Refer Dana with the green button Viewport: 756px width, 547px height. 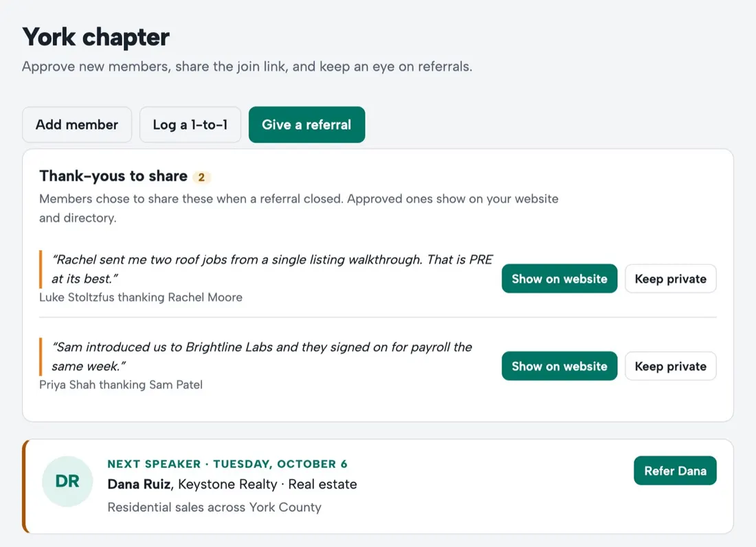coord(675,470)
